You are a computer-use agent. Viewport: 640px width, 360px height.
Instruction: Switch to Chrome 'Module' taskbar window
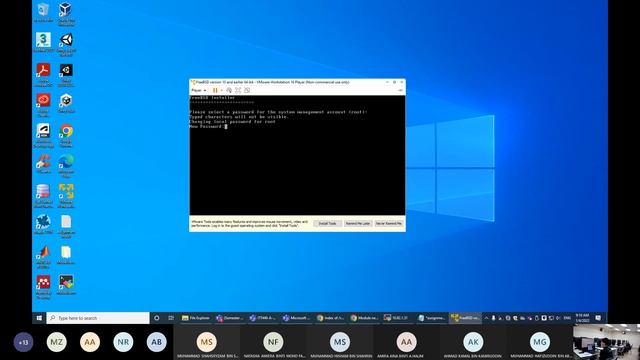click(364, 318)
